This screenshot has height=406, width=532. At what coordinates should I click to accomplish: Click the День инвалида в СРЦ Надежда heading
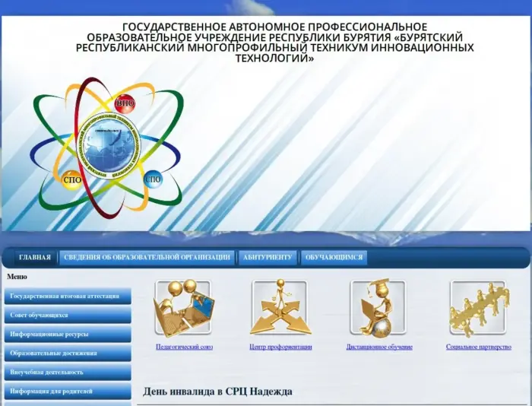(217, 392)
